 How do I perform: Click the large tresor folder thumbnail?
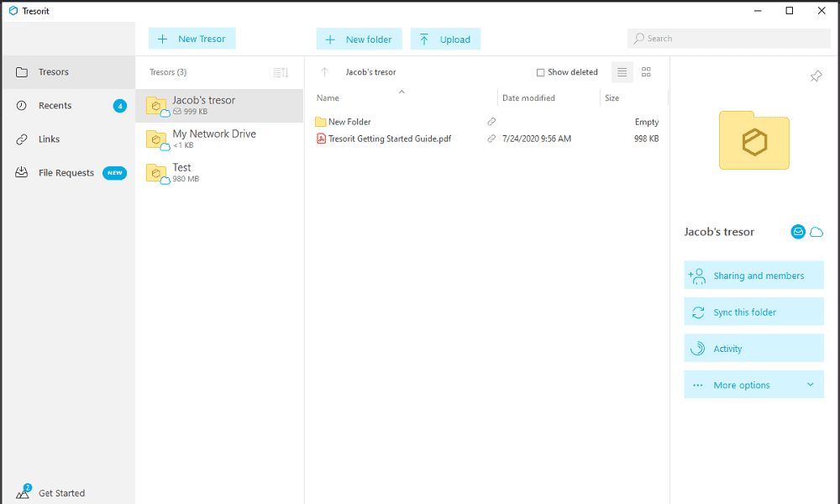(754, 140)
